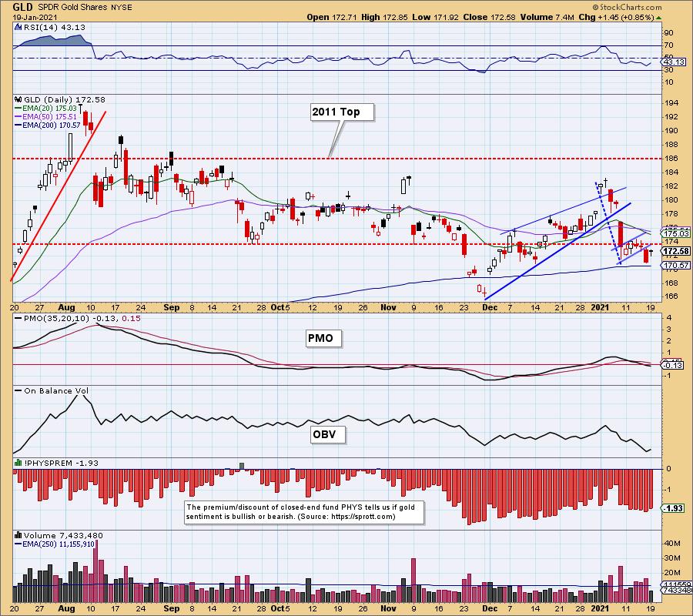This screenshot has height=616, width=693.
Task: Click the purple EMA(50) line swatch
Action: pos(18,117)
